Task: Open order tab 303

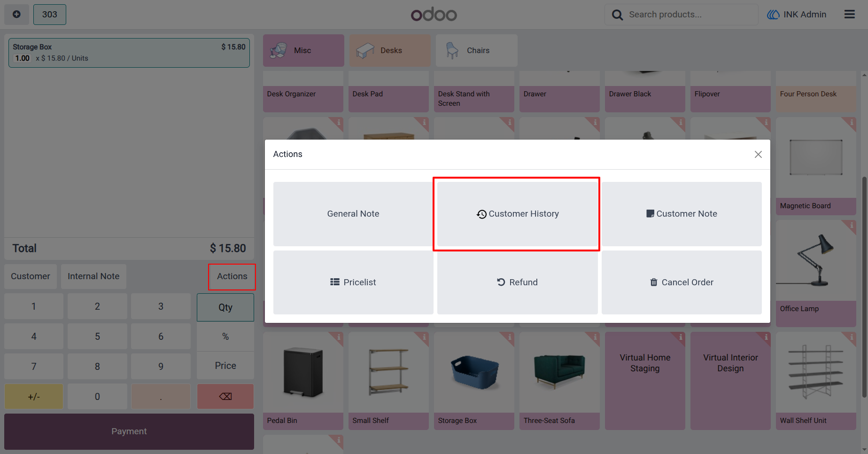Action: 50,14
